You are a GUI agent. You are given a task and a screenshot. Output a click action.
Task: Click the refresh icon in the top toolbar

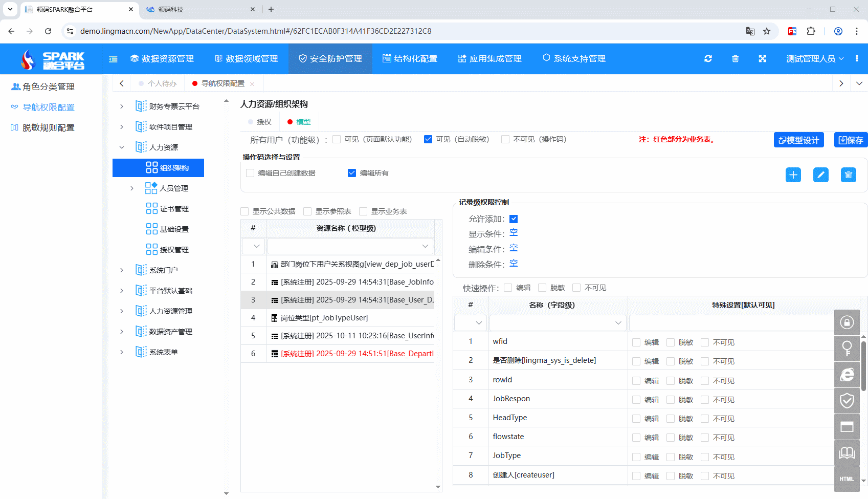[708, 58]
